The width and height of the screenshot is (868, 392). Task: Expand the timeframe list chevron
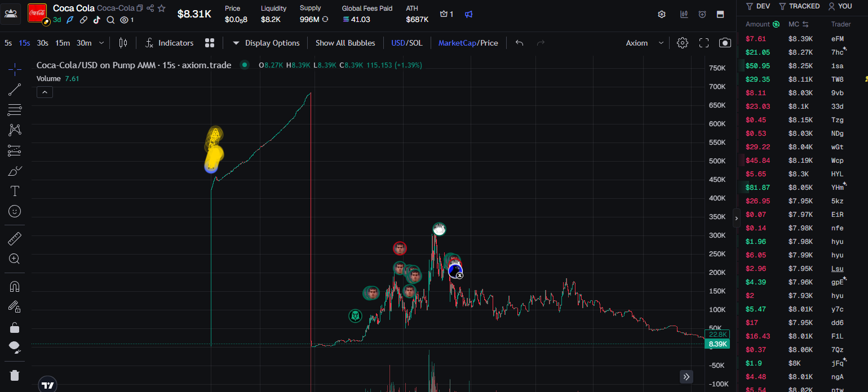(101, 43)
